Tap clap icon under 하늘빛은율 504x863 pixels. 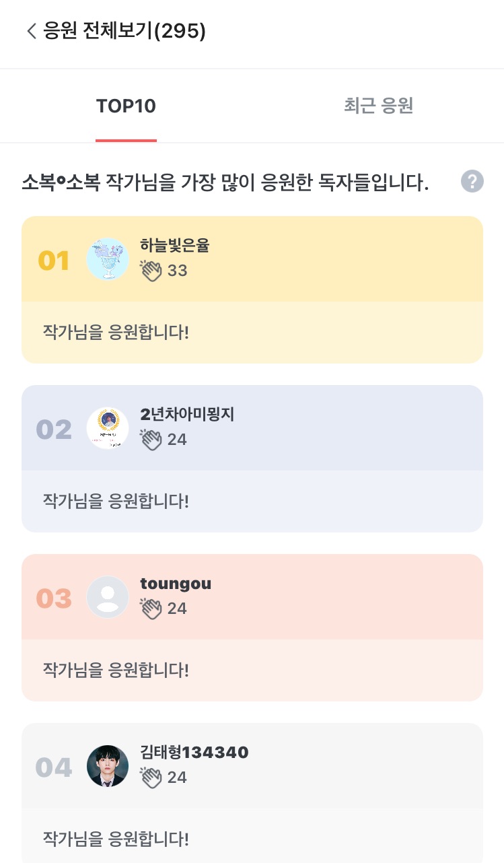(x=151, y=271)
